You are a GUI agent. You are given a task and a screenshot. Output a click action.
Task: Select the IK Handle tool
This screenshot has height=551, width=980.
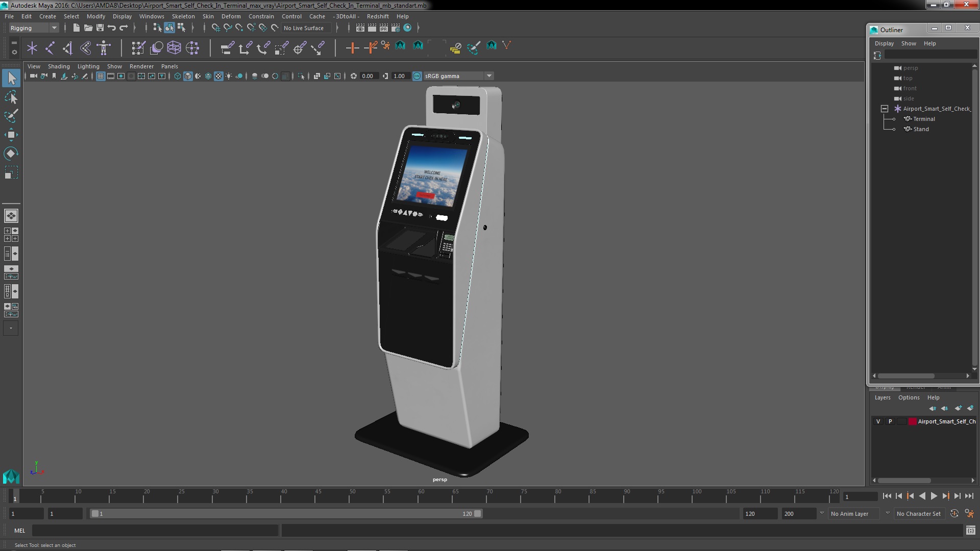click(67, 48)
